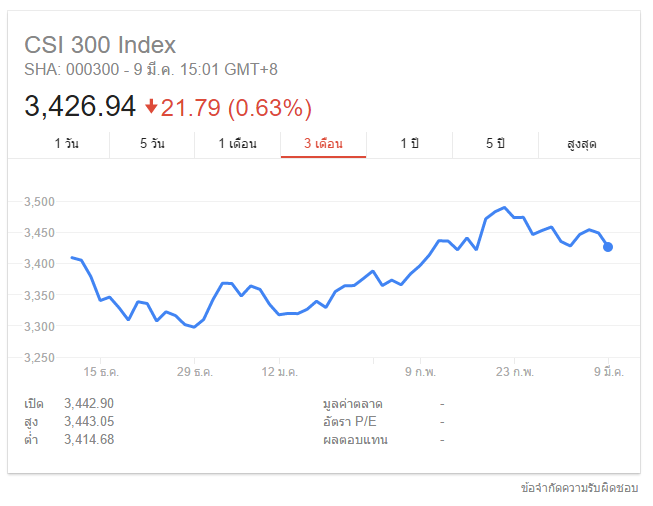Viewport: 653px width, 506px height.
Task: Open the ข้อจำกัดความรับผิดชอบ disclaimer link
Action: tap(580, 488)
